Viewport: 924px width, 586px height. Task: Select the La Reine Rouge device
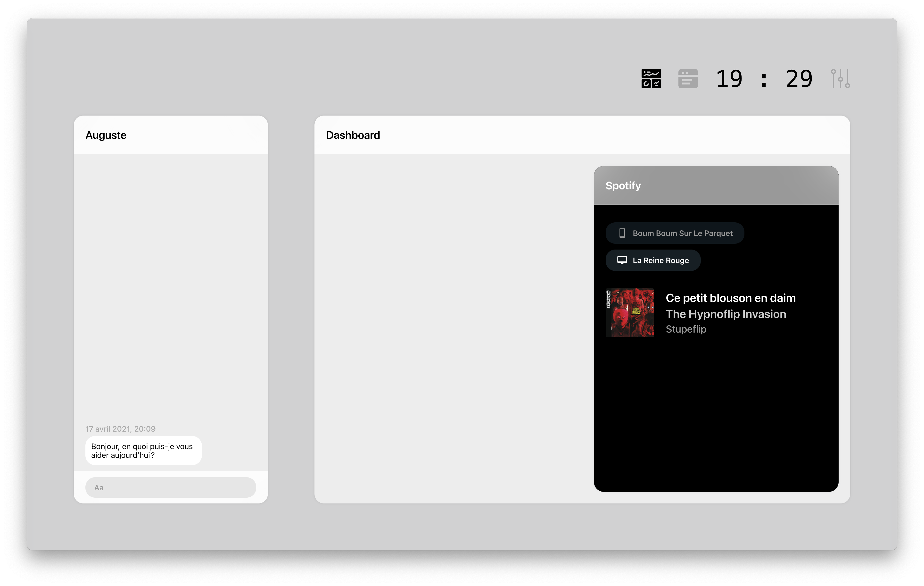point(660,260)
